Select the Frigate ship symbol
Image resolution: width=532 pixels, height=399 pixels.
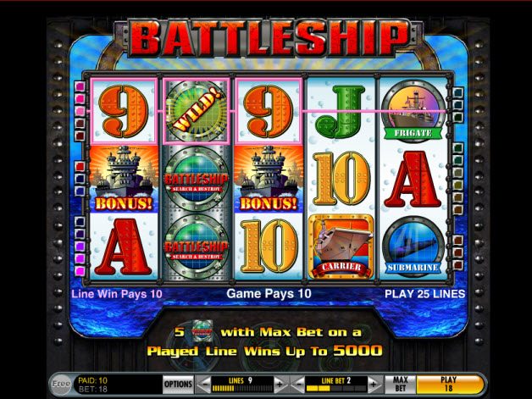[x=413, y=111]
